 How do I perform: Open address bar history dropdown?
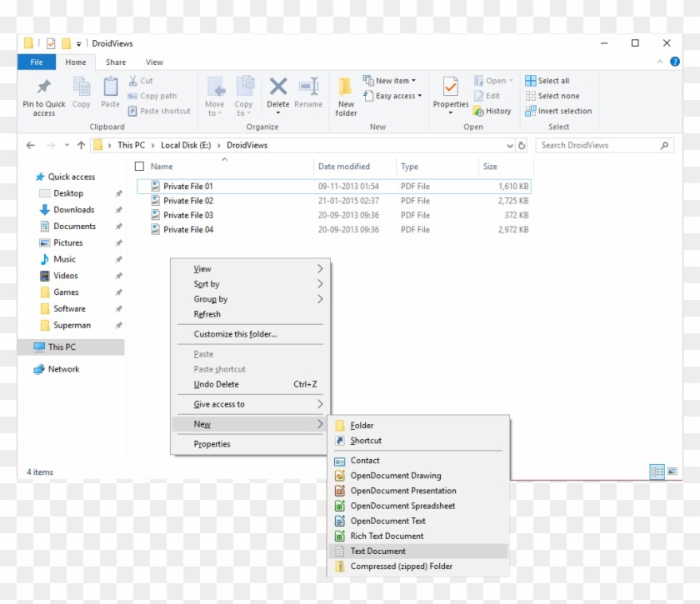509,146
